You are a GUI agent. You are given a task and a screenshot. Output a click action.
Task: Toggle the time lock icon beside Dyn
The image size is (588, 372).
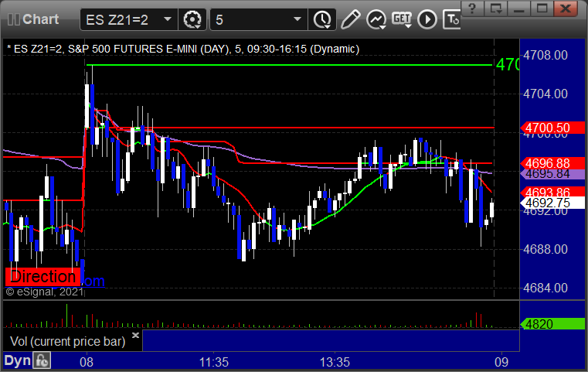[x=42, y=360]
